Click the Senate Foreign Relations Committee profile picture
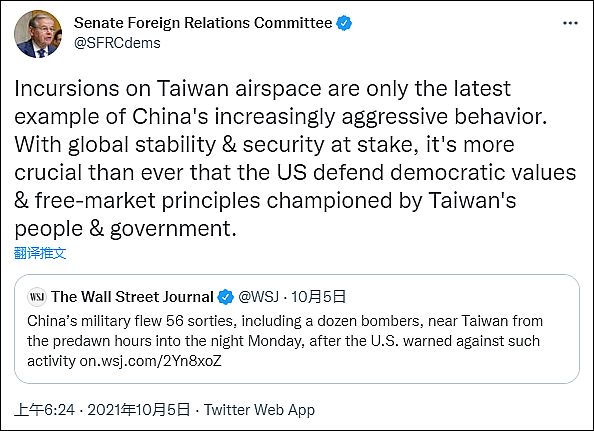 38,34
